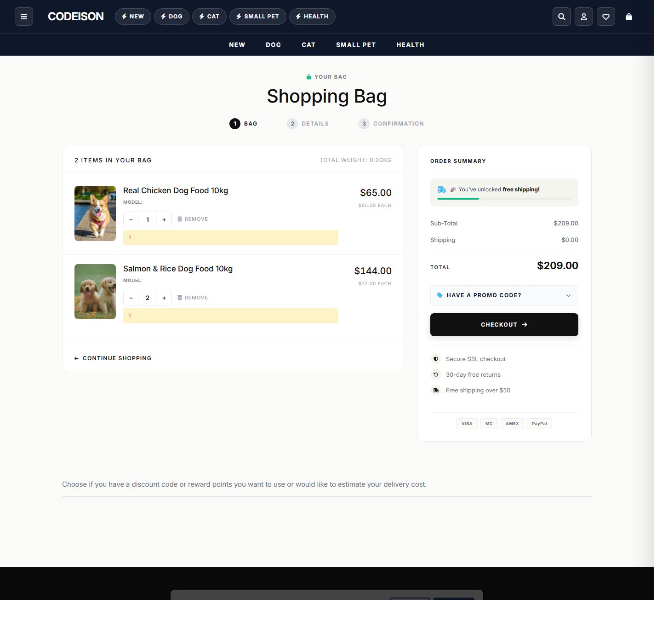The image size is (662, 644).
Task: Click the AMEX payment badge
Action: tap(512, 424)
